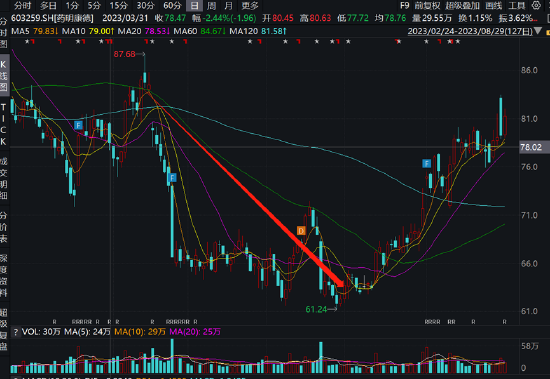
Task: Click the 61.24 low price label
Action: [316, 309]
